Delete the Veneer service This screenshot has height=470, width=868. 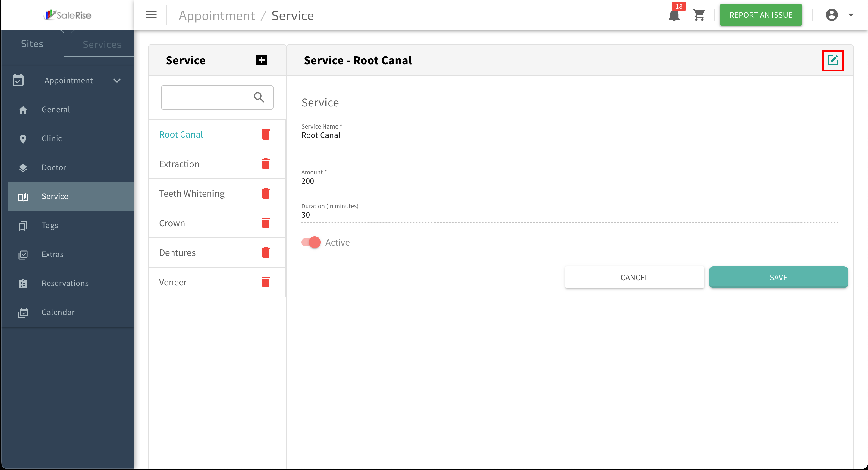(x=266, y=282)
